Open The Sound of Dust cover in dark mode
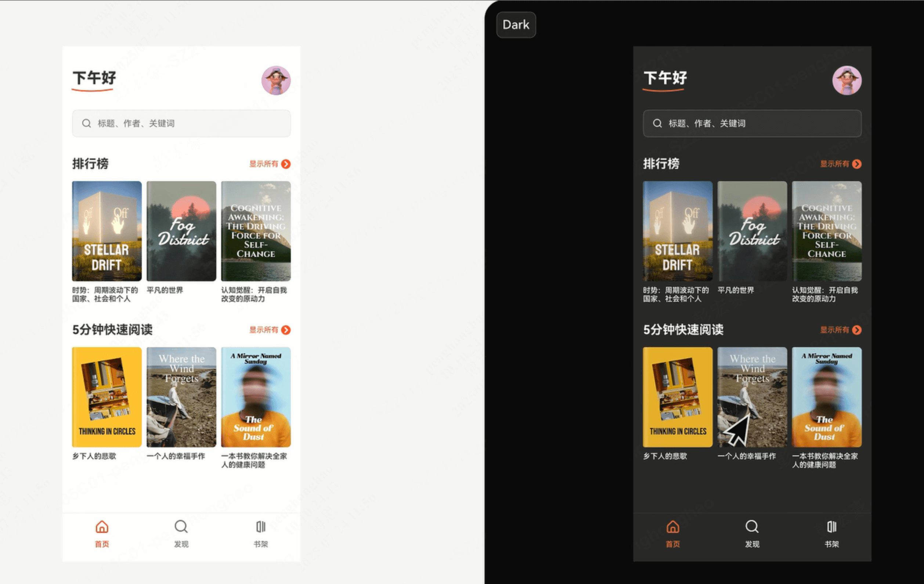Image resolution: width=924 pixels, height=584 pixels. click(x=827, y=397)
